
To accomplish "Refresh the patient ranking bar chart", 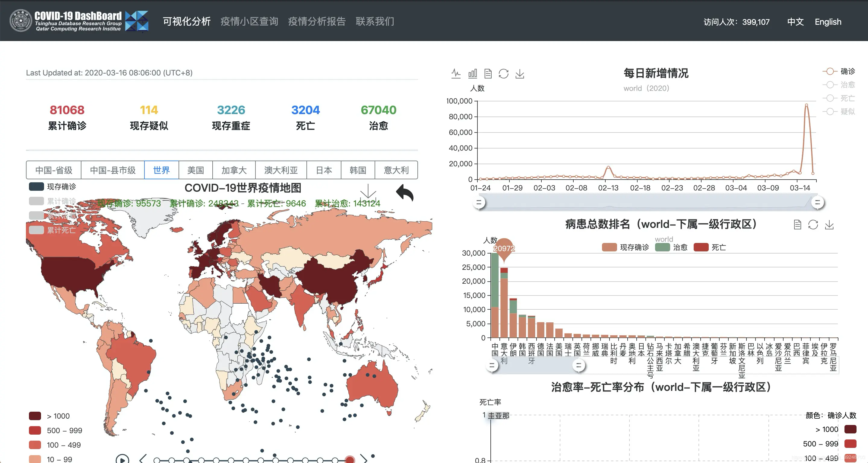I will click(813, 225).
